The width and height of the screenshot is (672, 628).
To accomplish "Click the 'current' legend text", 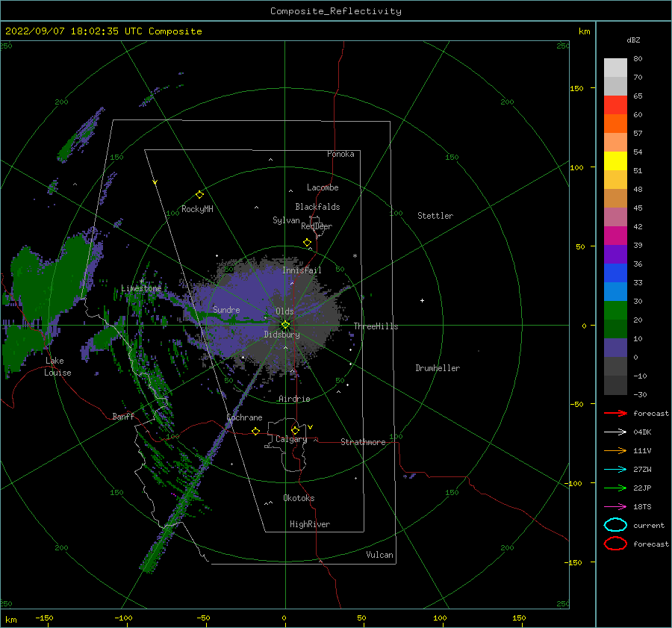I will point(649,526).
